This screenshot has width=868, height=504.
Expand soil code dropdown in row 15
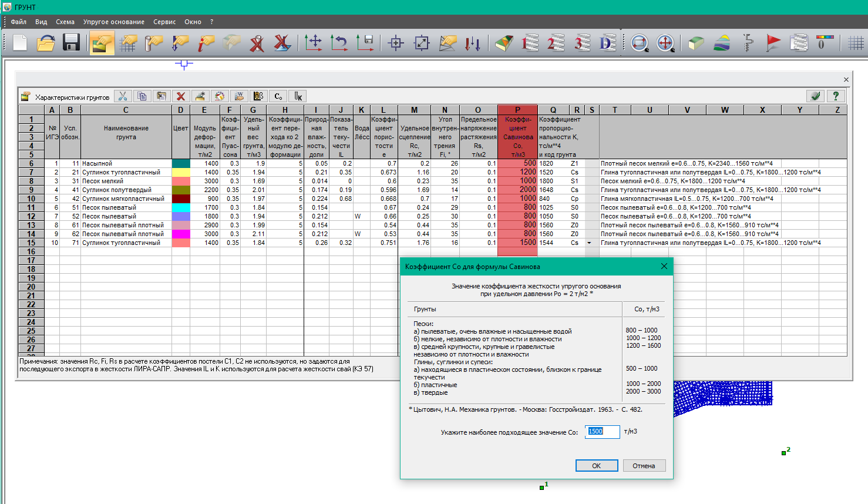click(589, 243)
